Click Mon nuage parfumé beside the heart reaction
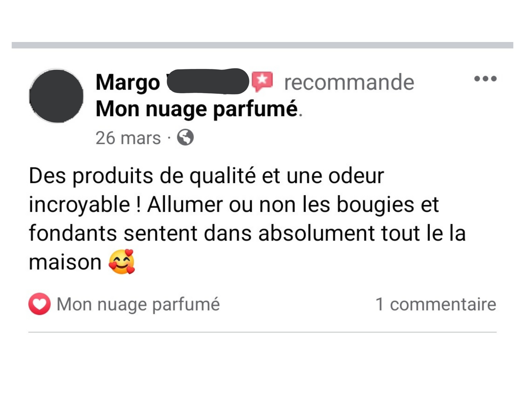Screen dimensions: 525x420 pyautogui.click(x=138, y=304)
